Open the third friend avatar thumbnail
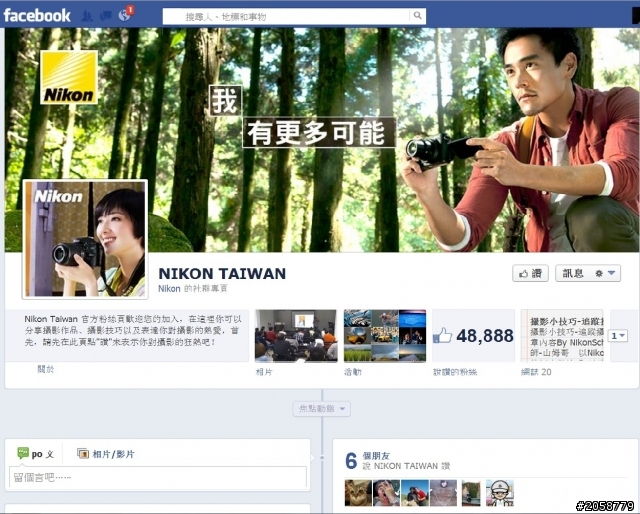The height and width of the screenshot is (514, 640). tap(415, 493)
